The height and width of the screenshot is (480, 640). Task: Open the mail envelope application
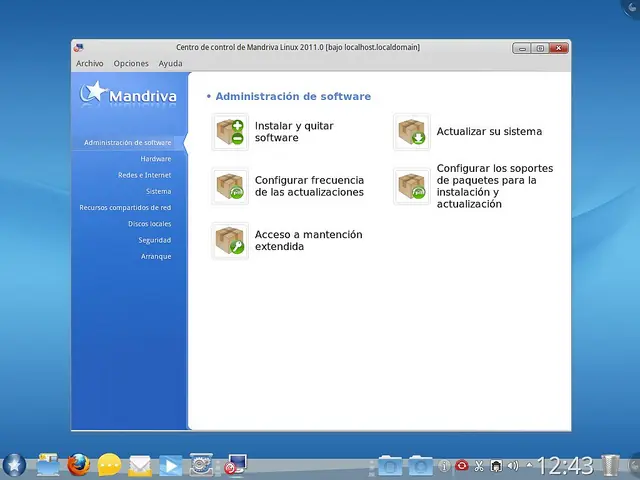coord(140,466)
